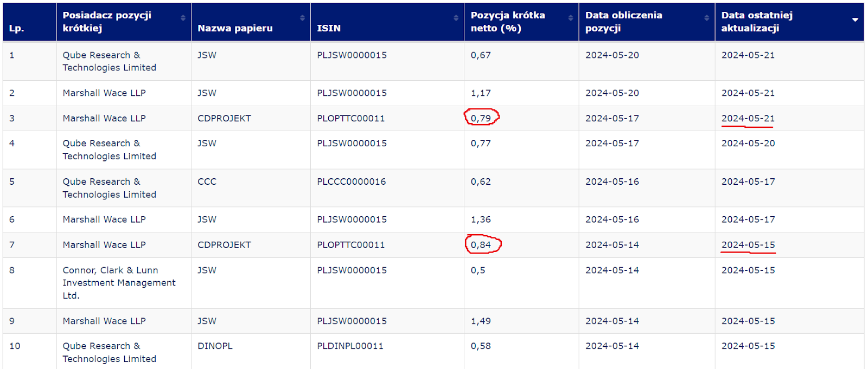Image resolution: width=868 pixels, height=369 pixels.
Task: Click the 0,5 short position cell
Action: pos(478,270)
